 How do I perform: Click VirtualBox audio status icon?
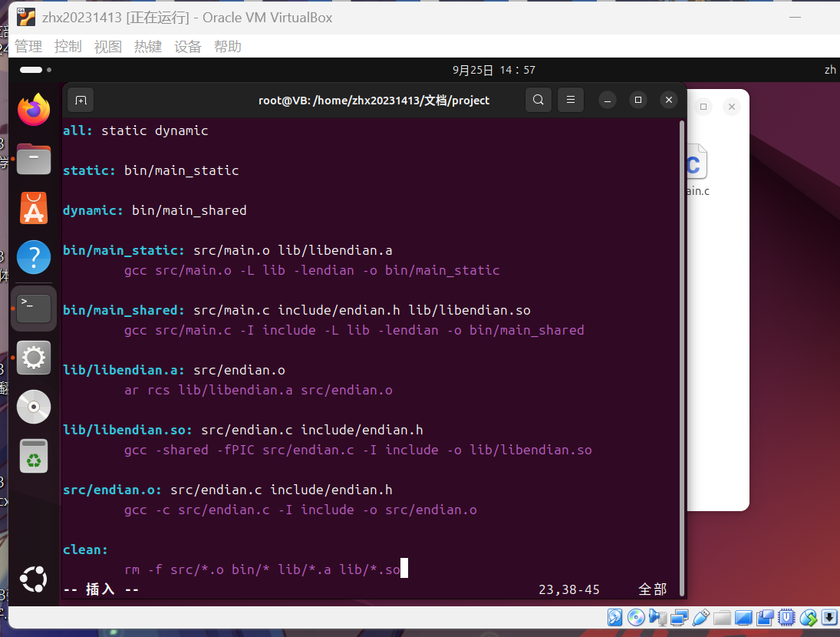[657, 618]
